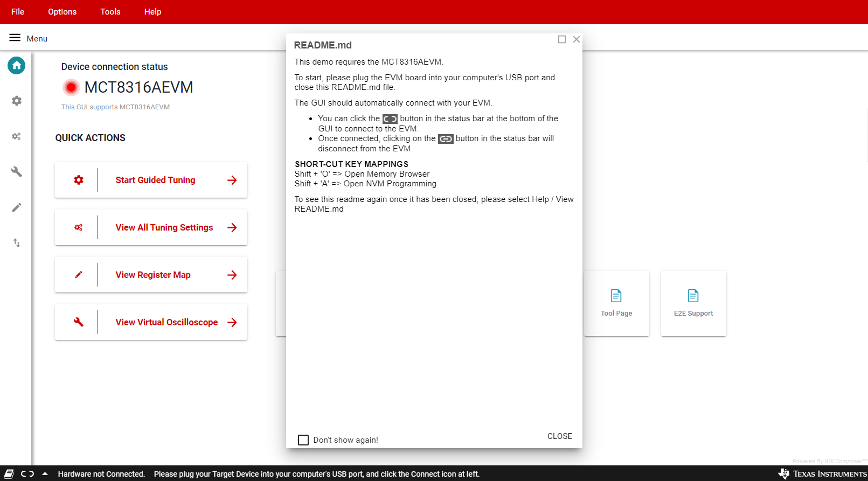Screen dimensions: 868x481
Task: Click the Texas Instruments logo
Action: [822, 474]
